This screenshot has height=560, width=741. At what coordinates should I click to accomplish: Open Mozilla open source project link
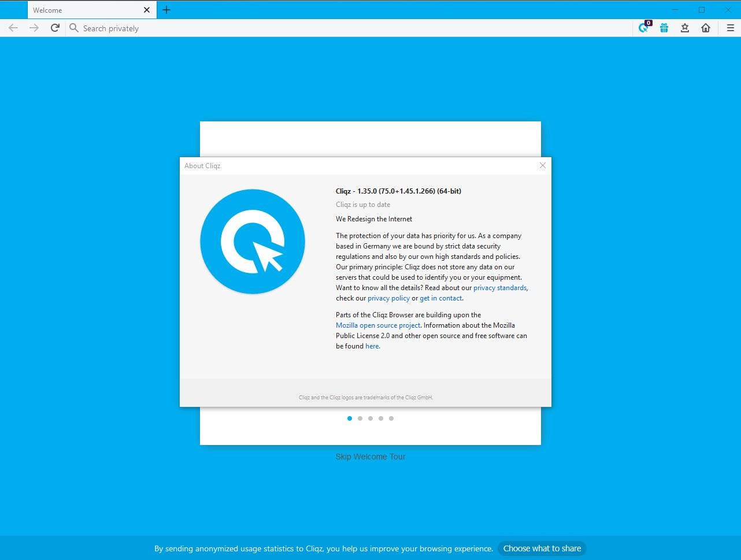tap(378, 325)
